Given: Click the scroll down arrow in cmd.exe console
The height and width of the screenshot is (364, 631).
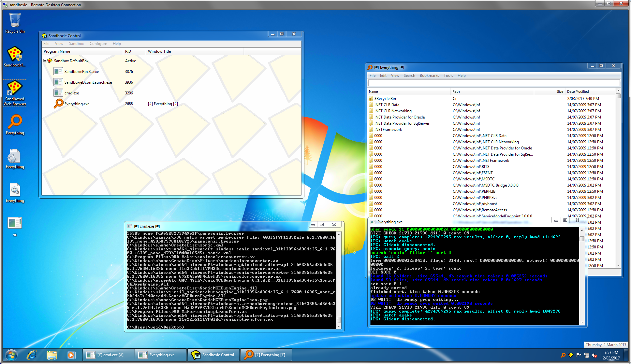Looking at the screenshot, I should click(339, 327).
